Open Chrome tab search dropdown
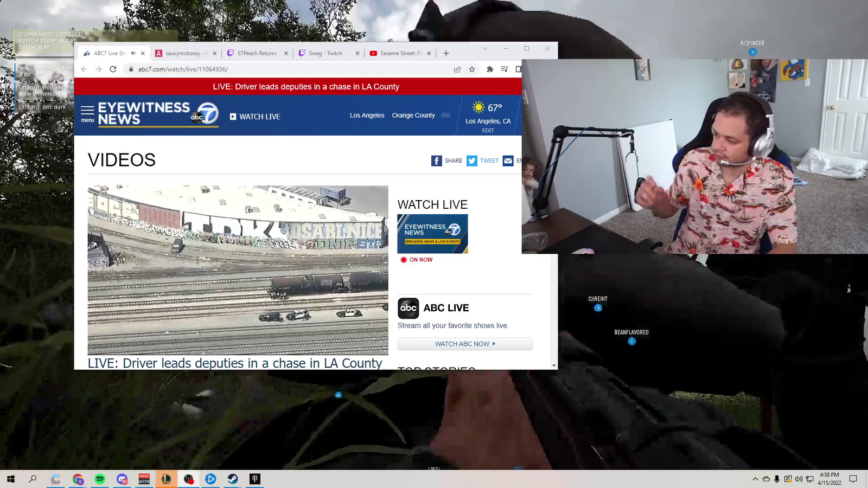 [485, 48]
